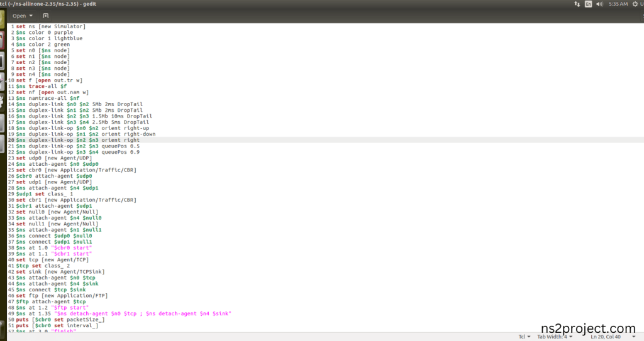Click the line 'set cbr0 [new Application/Traffic/CBR]'
644x341 pixels.
tap(76, 170)
